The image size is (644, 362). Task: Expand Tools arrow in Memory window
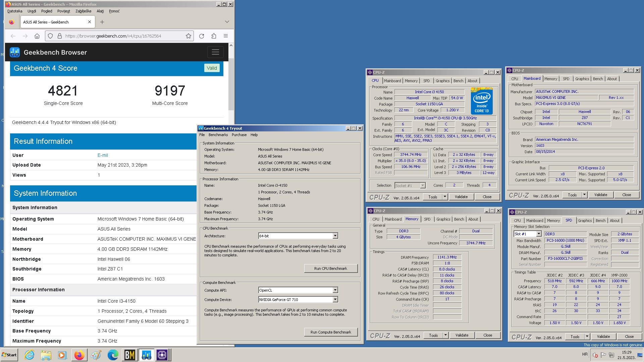point(446,335)
